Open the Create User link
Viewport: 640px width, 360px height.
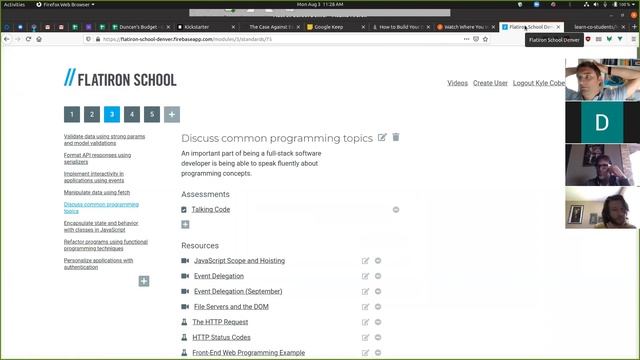[490, 83]
